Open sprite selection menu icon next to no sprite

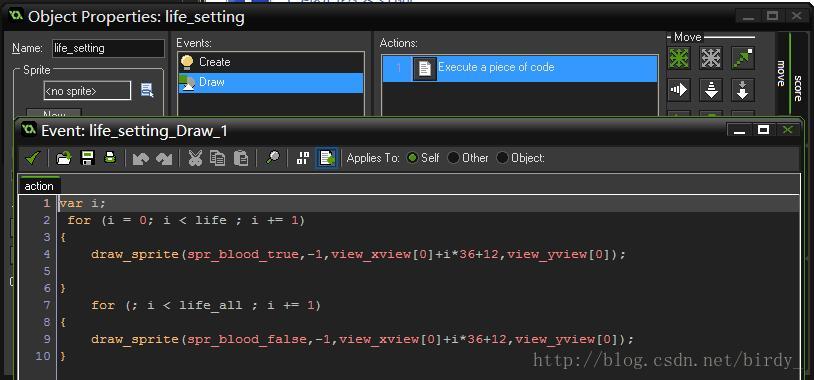point(147,90)
